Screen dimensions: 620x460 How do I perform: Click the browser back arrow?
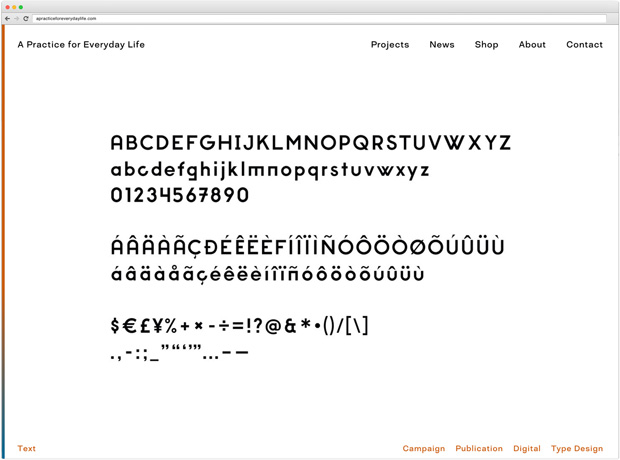[8, 19]
